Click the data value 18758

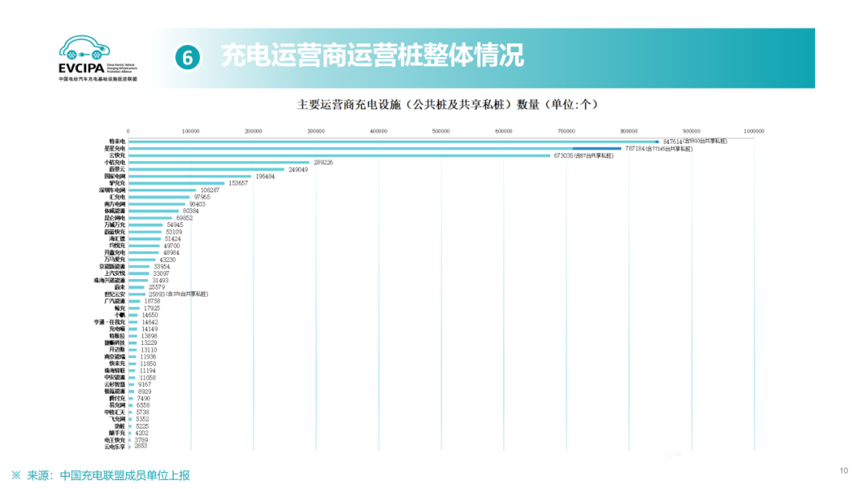[x=152, y=302]
